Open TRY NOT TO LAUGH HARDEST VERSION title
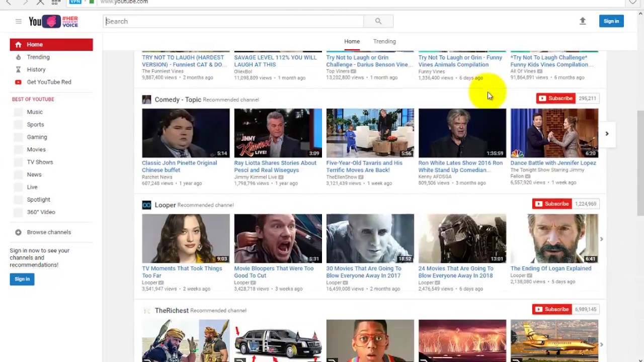The height and width of the screenshot is (362, 644). coord(184,61)
